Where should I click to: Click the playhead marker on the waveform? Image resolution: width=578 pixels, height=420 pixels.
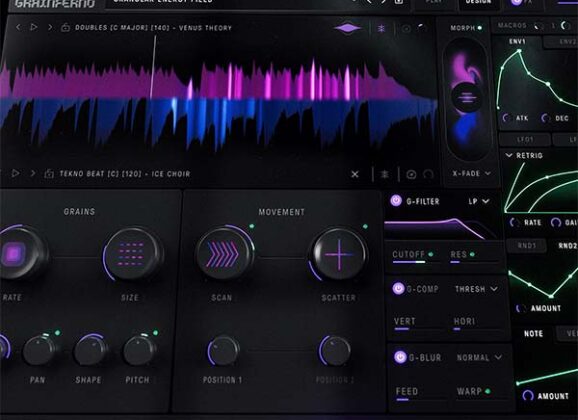[153, 67]
